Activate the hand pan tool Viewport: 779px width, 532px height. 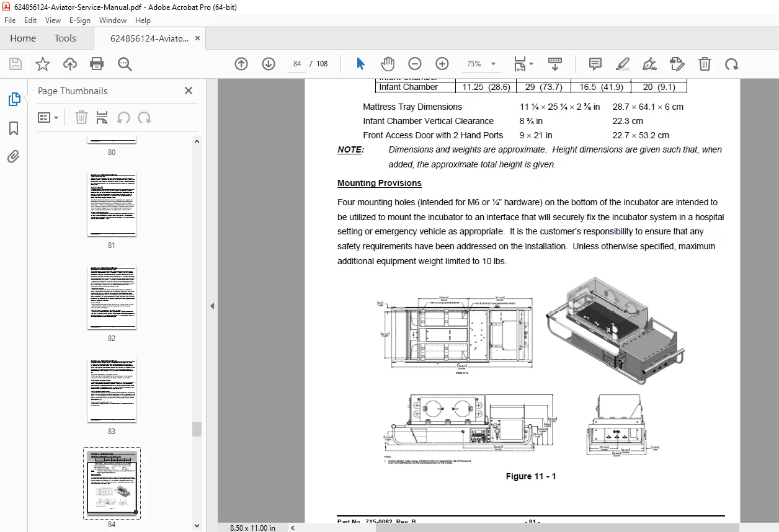click(x=388, y=64)
